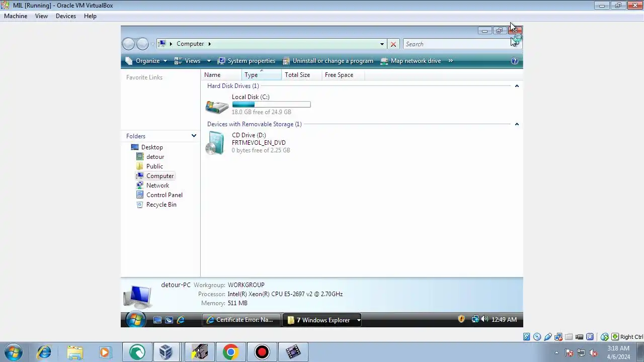The width and height of the screenshot is (644, 362).
Task: Open the VirtualBox Devices menu
Action: click(x=66, y=16)
